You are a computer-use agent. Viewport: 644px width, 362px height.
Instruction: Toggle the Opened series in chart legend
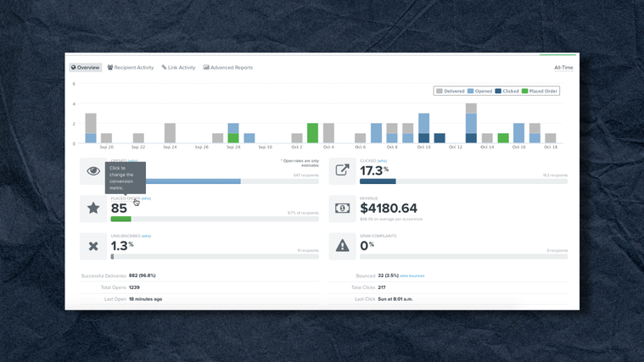pyautogui.click(x=479, y=91)
